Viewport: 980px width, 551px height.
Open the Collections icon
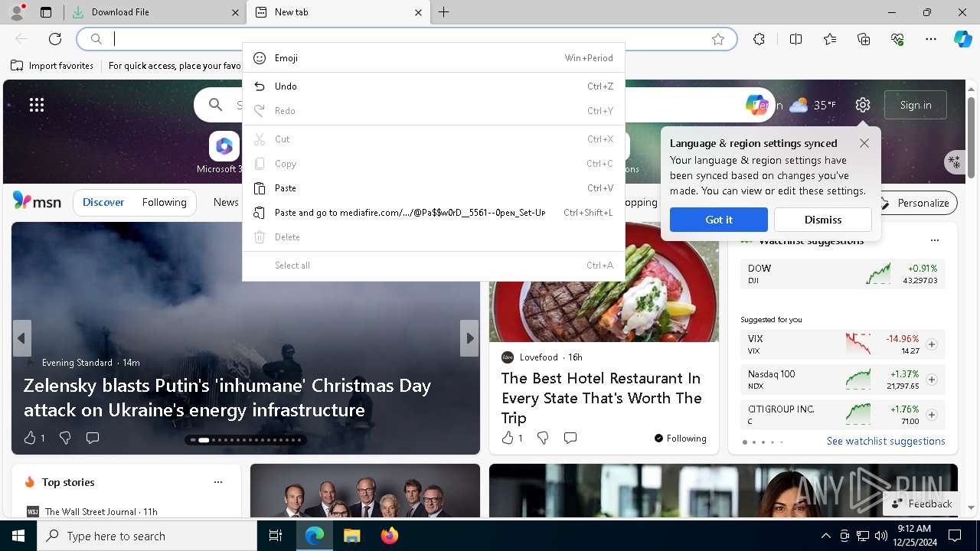point(864,39)
